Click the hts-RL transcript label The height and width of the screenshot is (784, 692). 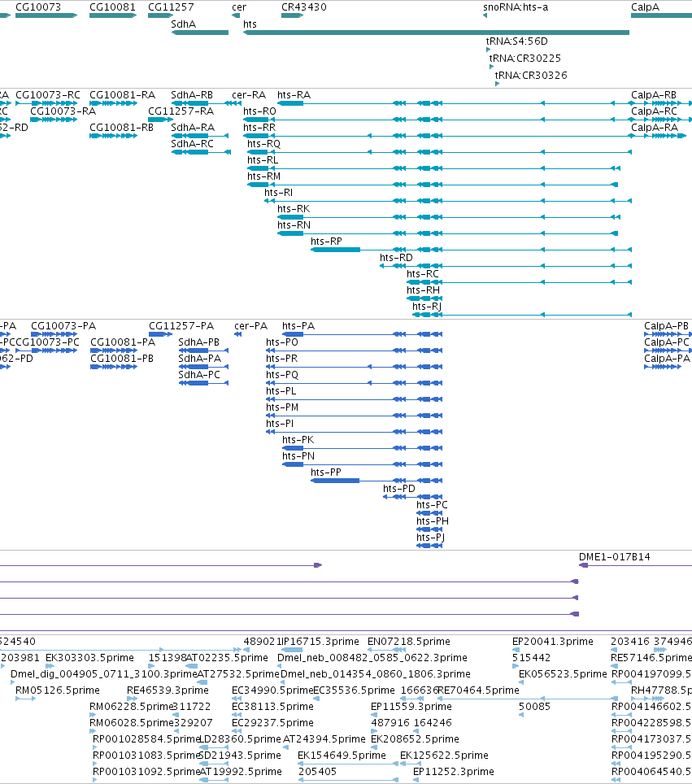tap(263, 160)
